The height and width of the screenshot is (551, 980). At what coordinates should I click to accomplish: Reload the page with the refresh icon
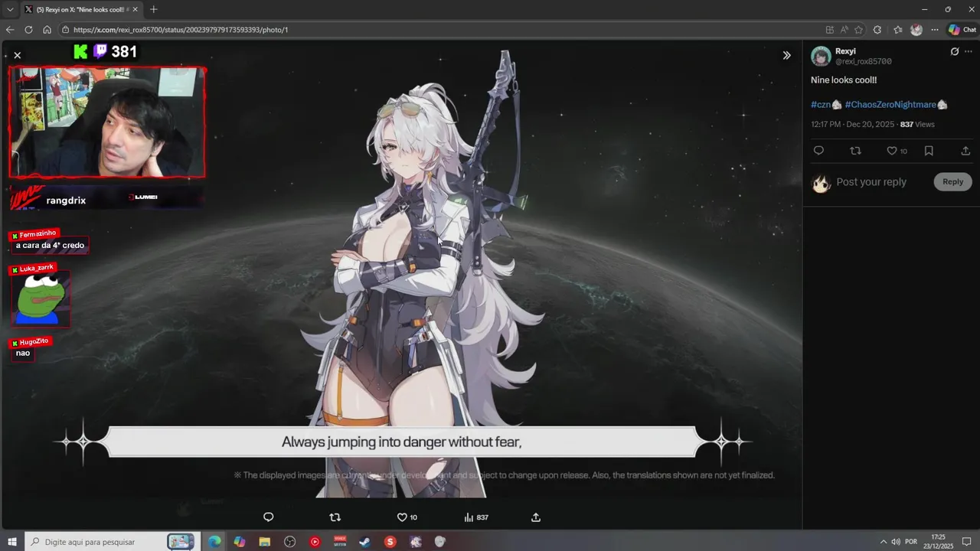(28, 30)
